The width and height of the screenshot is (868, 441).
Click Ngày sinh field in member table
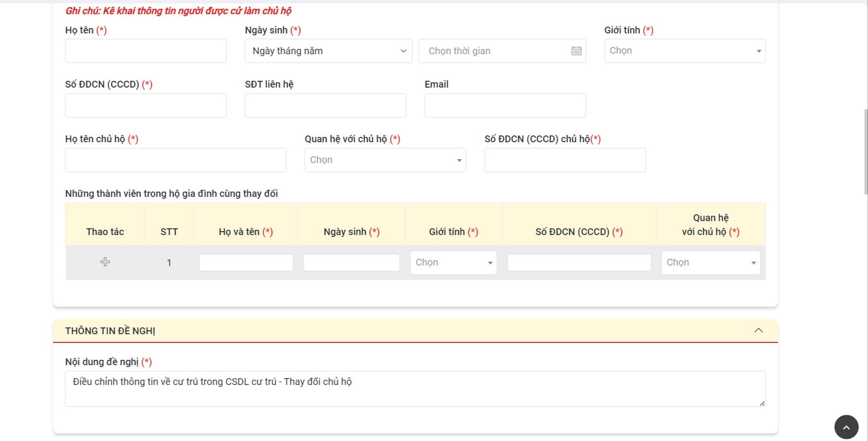(x=351, y=263)
